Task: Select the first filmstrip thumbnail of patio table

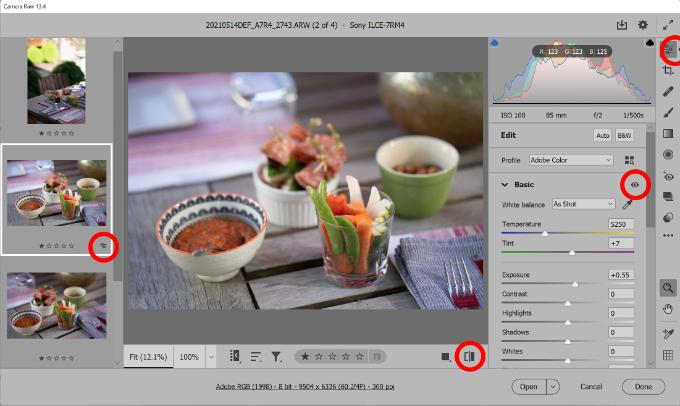Action: click(56, 81)
